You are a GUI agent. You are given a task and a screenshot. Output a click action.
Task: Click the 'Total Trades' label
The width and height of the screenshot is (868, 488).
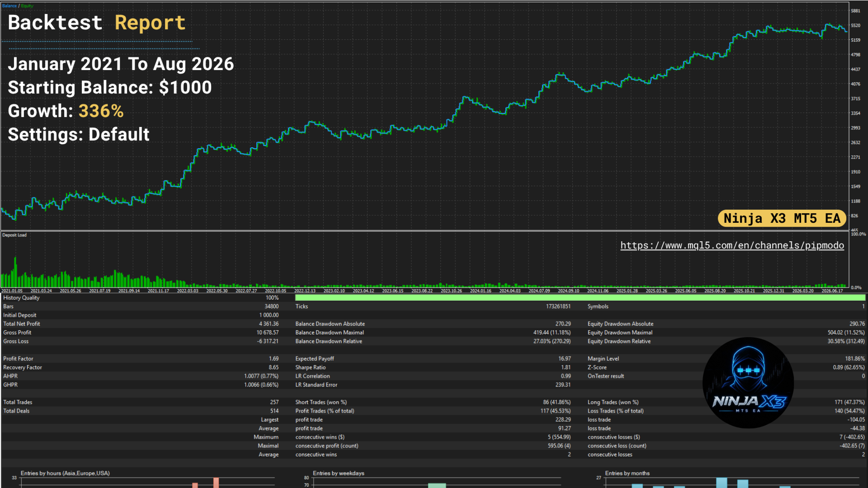(18, 402)
